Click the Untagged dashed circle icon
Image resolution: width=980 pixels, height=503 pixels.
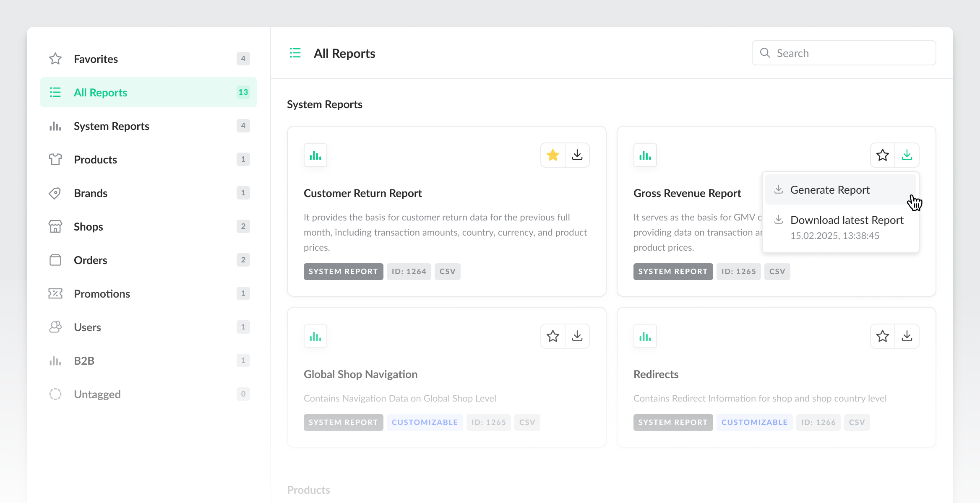coord(55,394)
